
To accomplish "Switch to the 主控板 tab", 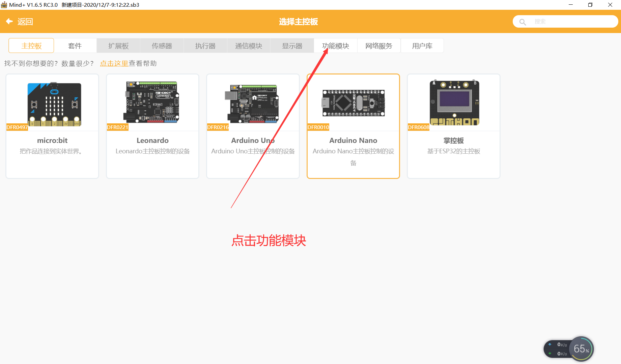I will (x=31, y=46).
